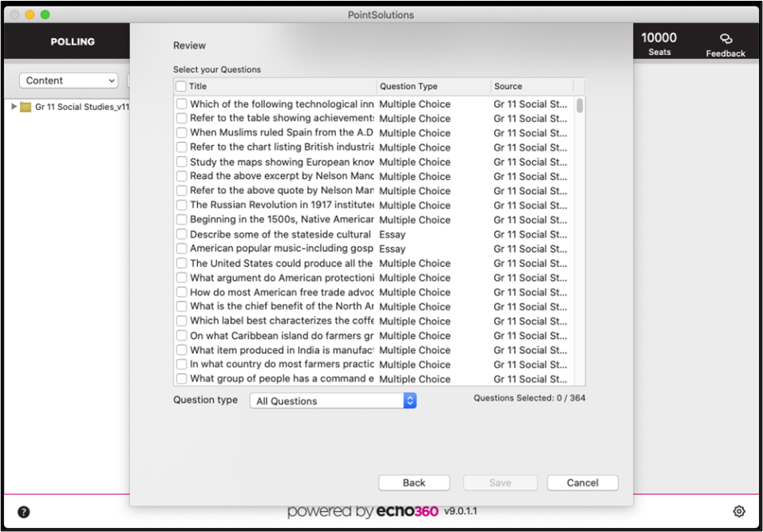763x532 pixels.
Task: Expand the Gr 11 Social Studies_v11 folder
Action: 14,107
